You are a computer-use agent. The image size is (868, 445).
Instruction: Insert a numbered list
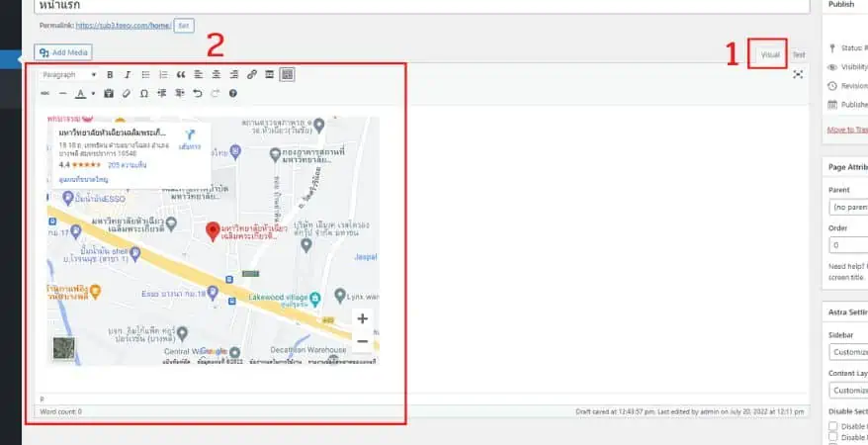tap(163, 75)
